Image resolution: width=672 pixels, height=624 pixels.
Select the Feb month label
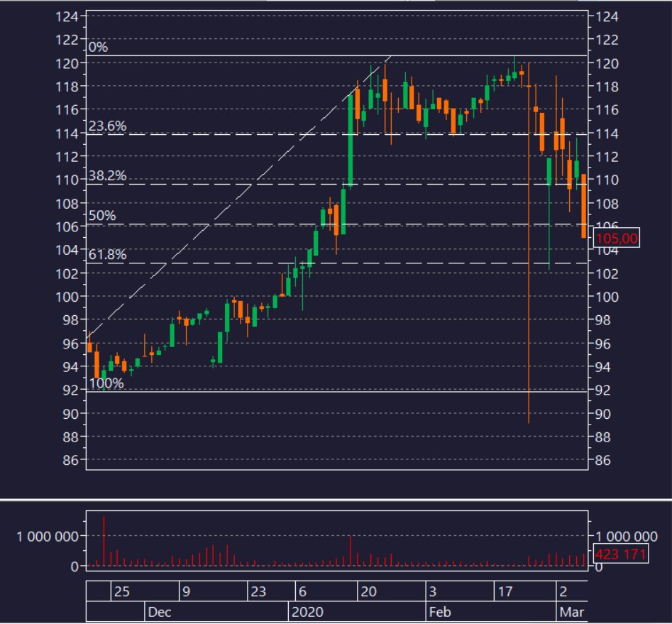(x=440, y=612)
